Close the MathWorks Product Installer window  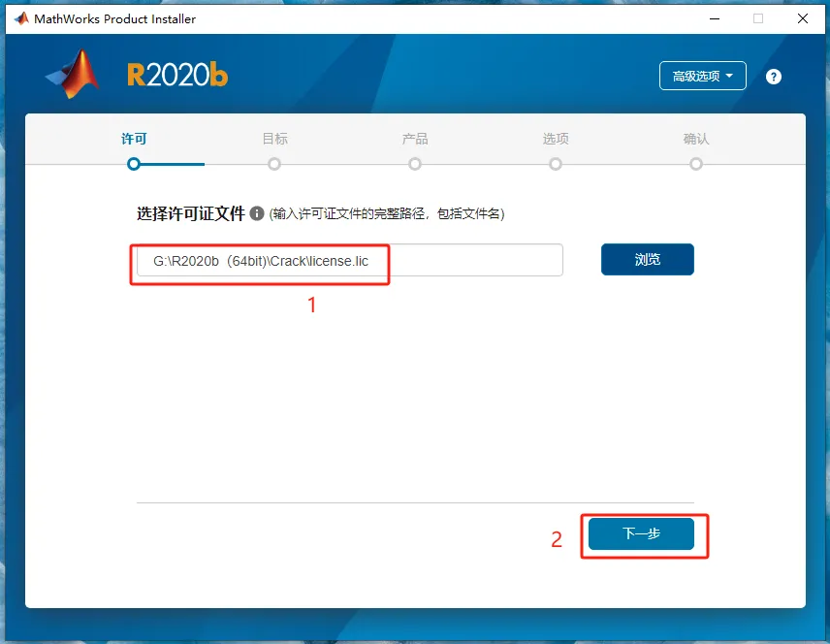[x=803, y=18]
